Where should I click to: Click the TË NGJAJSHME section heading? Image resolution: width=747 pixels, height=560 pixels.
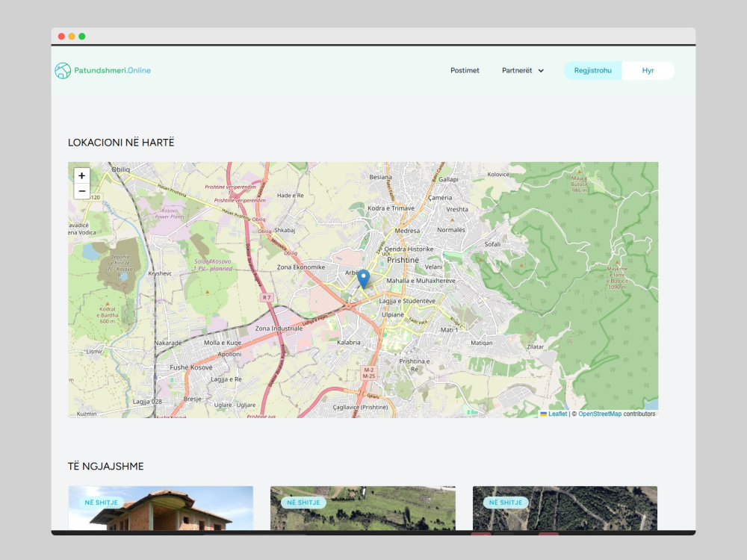pos(106,466)
